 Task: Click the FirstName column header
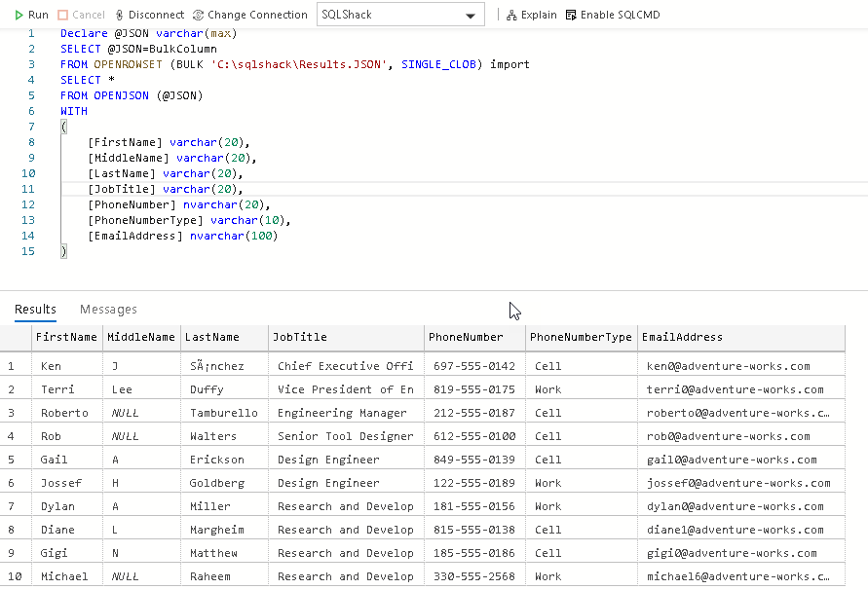(x=66, y=338)
